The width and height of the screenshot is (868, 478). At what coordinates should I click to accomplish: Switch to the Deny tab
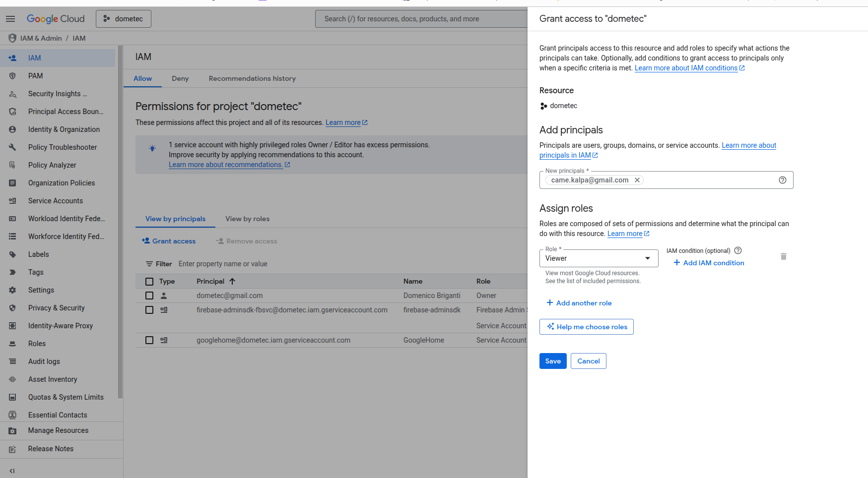pos(180,78)
